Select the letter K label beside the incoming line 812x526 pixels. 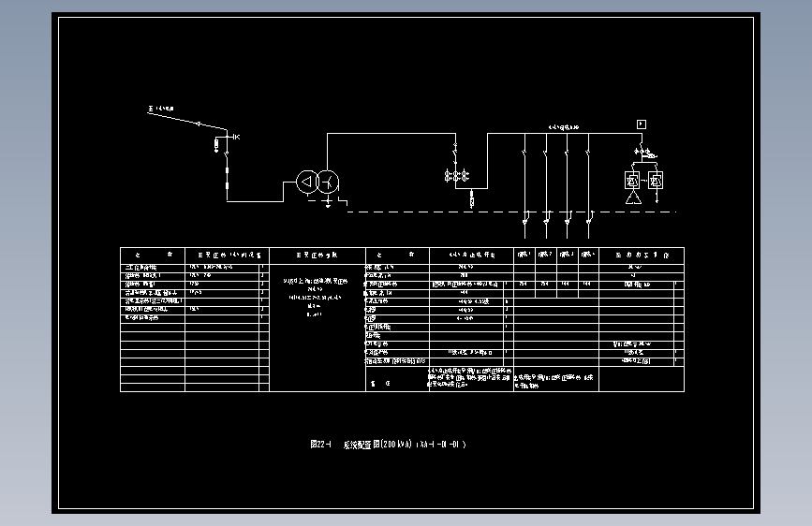point(237,137)
